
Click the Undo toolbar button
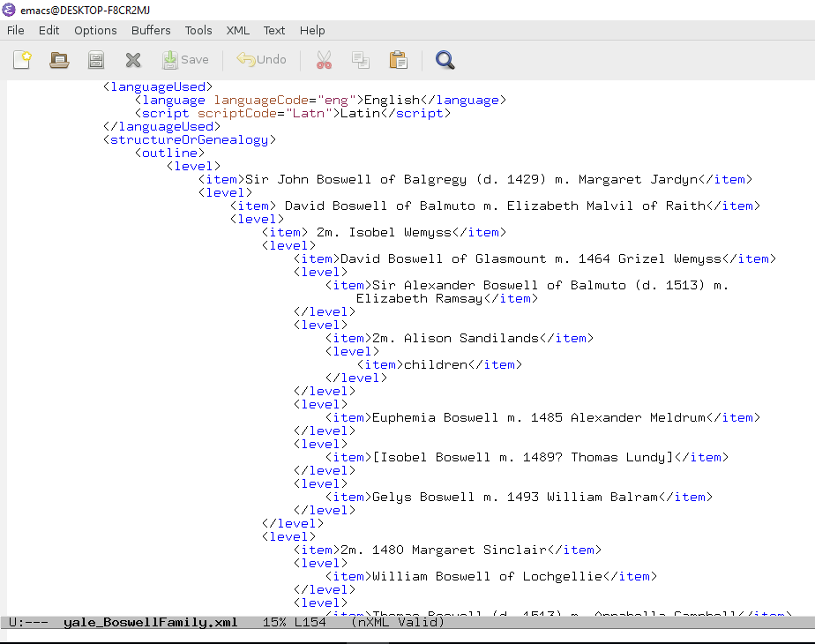coord(262,60)
